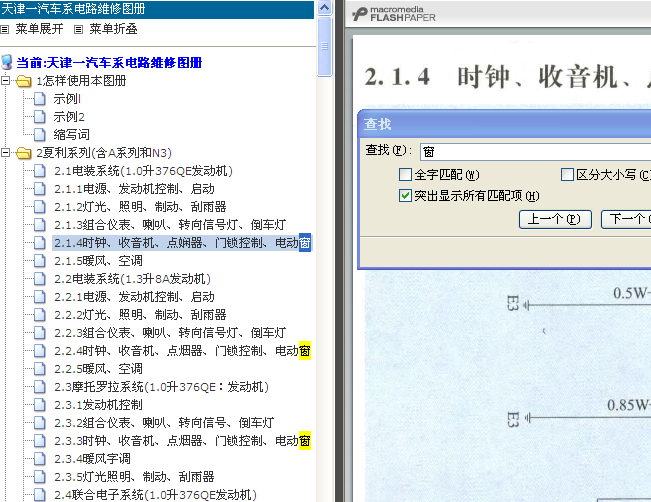Click page icon beside 2.1.4时钟
The image size is (651, 502).
point(40,242)
